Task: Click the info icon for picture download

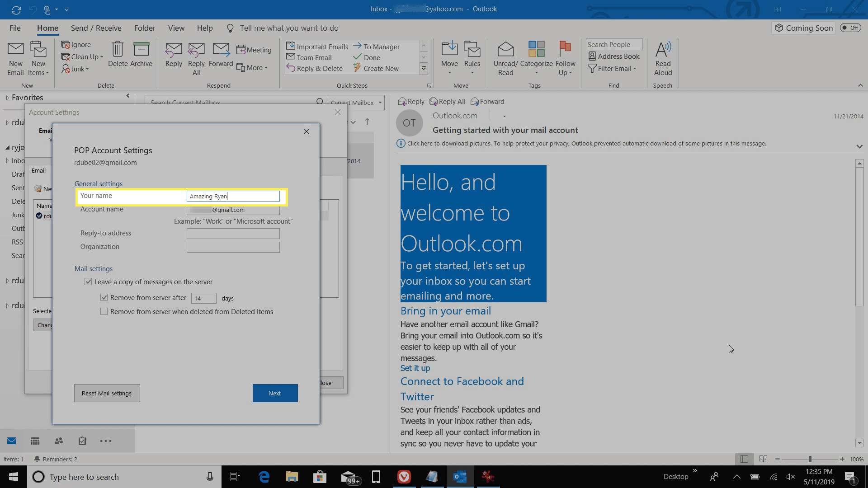Action: (401, 144)
